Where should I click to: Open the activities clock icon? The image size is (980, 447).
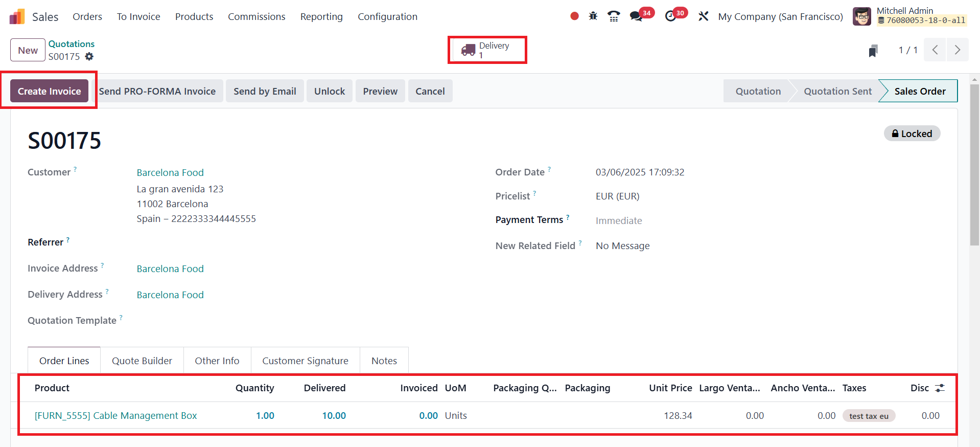point(670,16)
